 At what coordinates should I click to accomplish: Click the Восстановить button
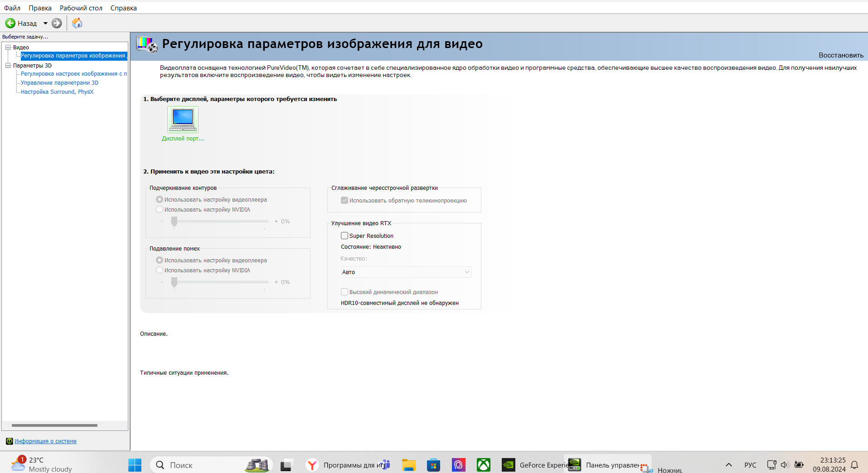point(841,55)
